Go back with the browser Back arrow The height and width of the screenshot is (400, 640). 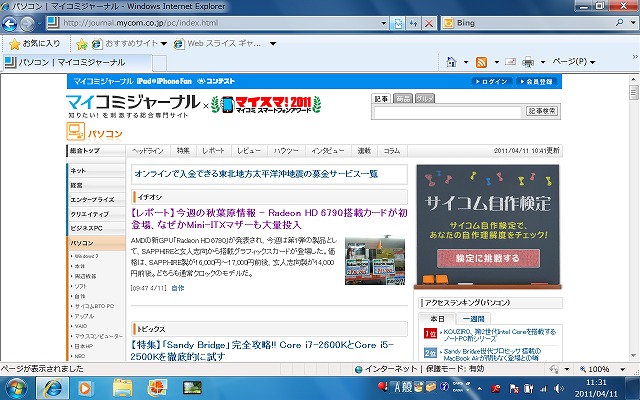point(9,24)
